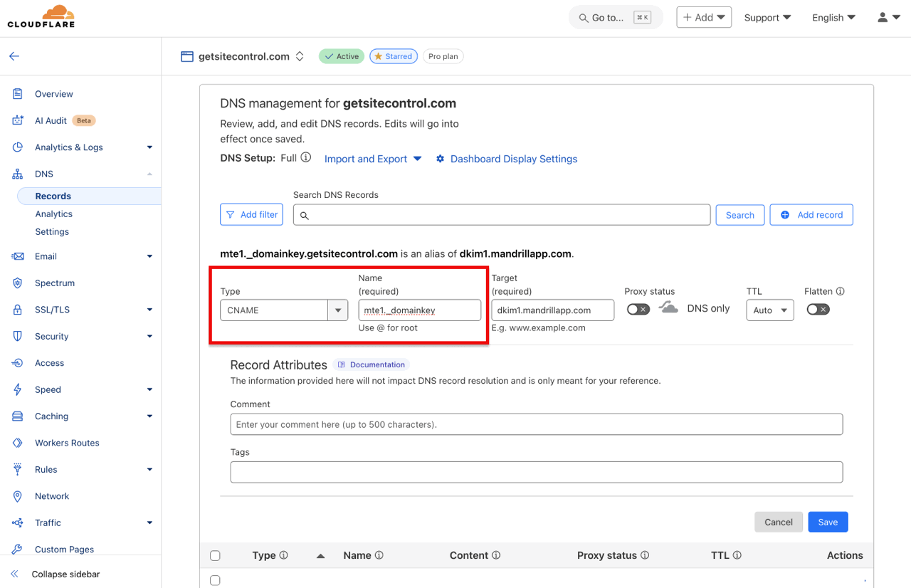Expand the Import and Export menu
This screenshot has height=588, width=911.
[x=365, y=159]
